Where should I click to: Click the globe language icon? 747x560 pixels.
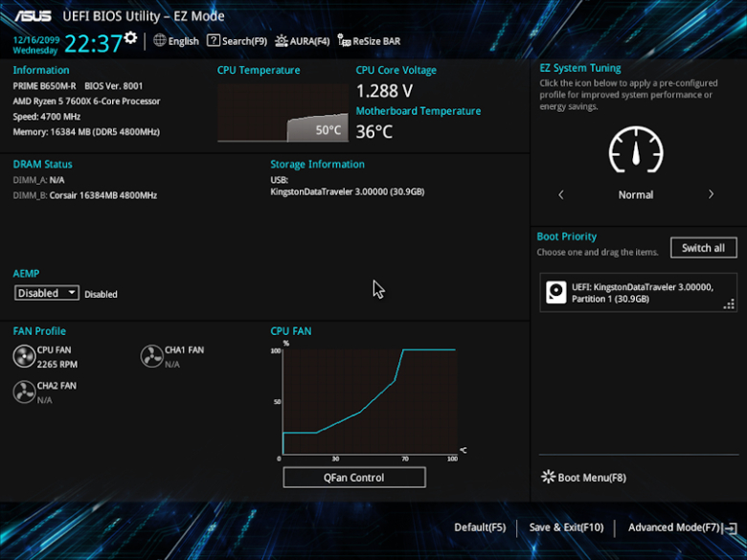[160, 41]
